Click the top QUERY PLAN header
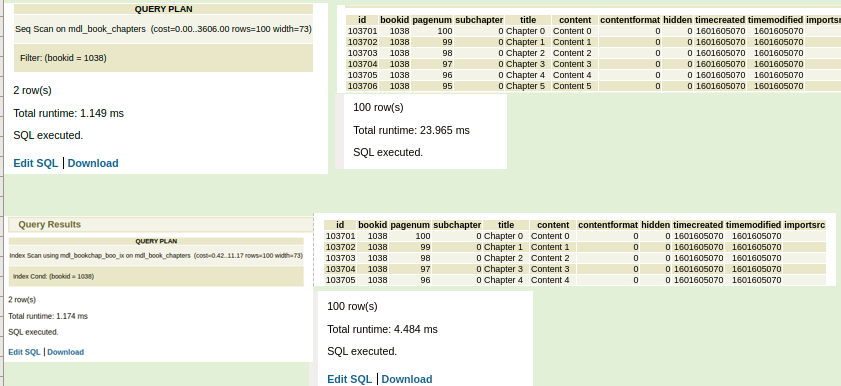Screen dimensions: 841x386 pos(164,9)
